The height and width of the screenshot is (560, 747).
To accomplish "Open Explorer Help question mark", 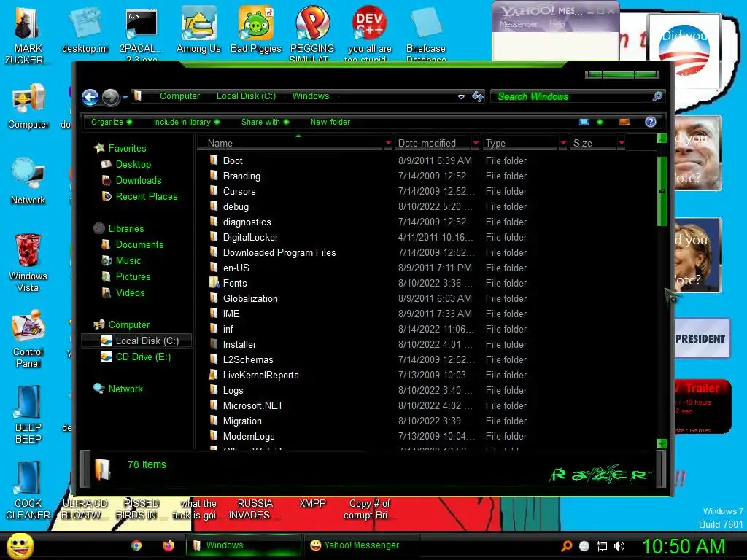I will 650,122.
